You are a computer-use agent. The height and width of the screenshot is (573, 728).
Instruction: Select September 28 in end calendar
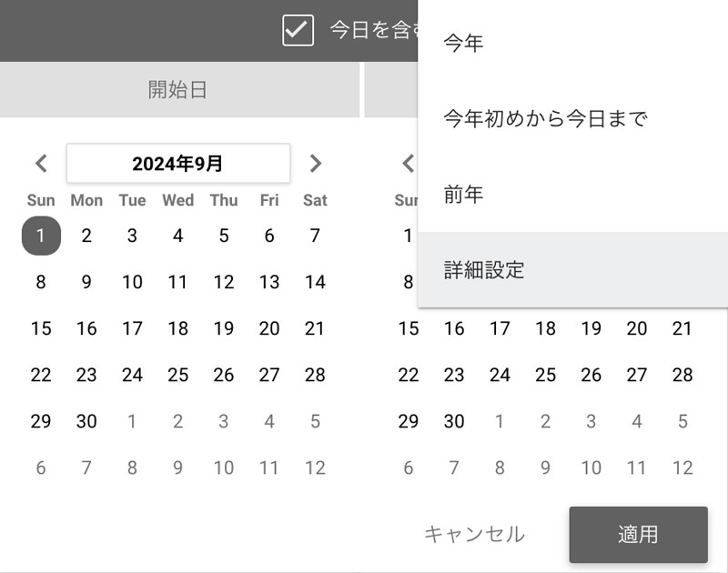[682, 375]
